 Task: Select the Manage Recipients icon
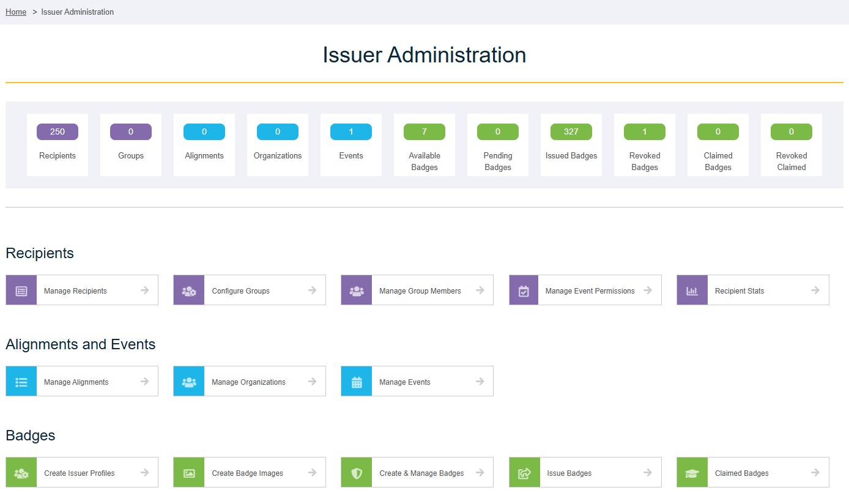tap(21, 289)
